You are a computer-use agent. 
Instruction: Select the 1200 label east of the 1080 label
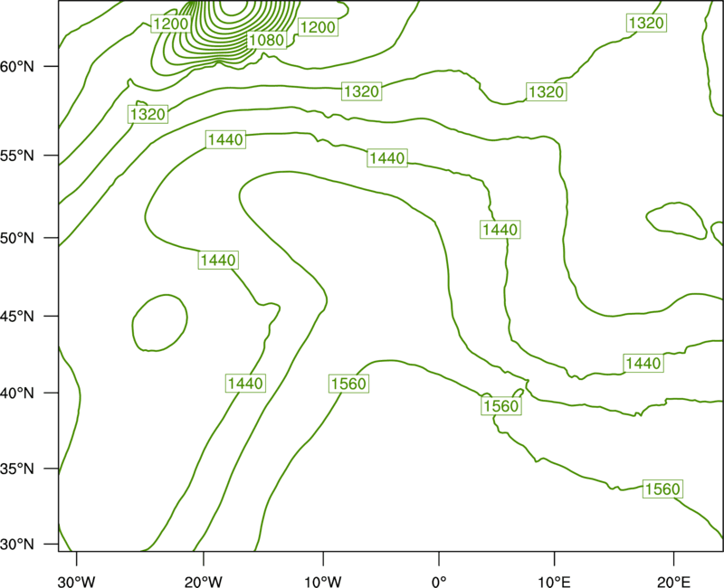pos(318,27)
